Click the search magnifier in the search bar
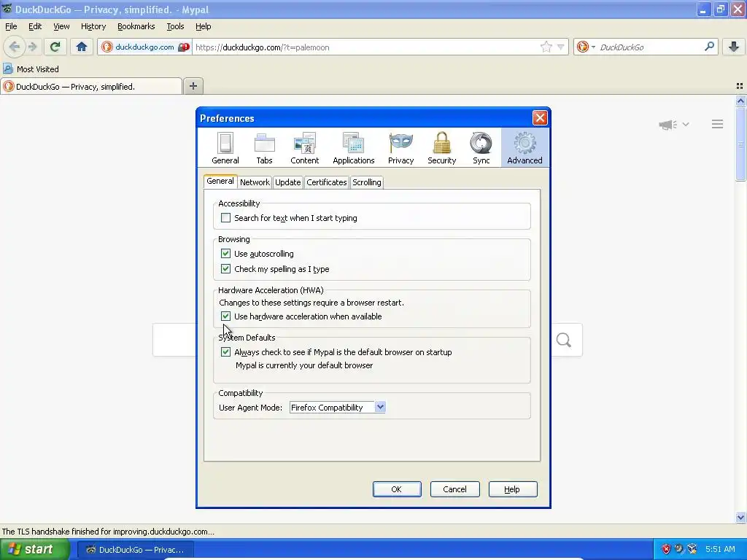This screenshot has height=560, width=747. click(709, 47)
